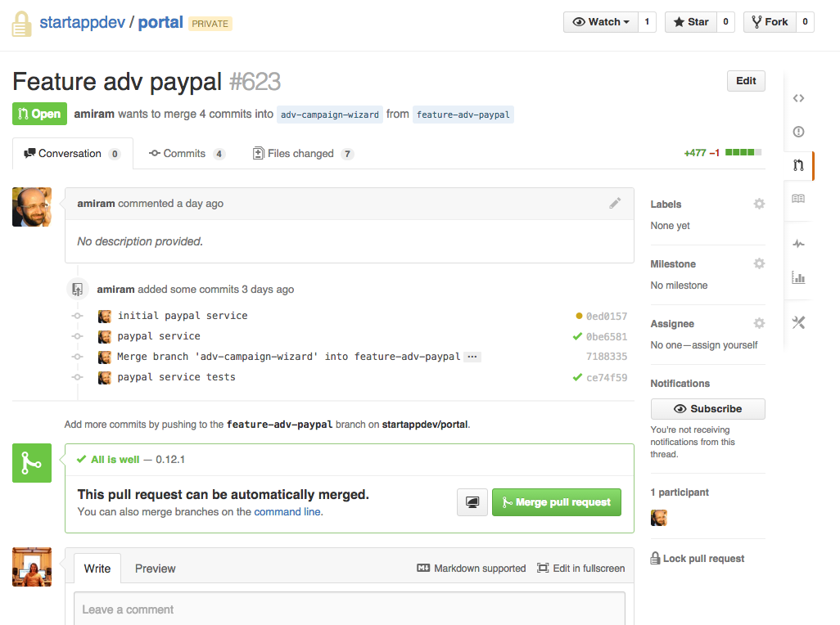Screen dimensions: 840x625
Task: Click the desktop client merge icon button
Action: [472, 502]
